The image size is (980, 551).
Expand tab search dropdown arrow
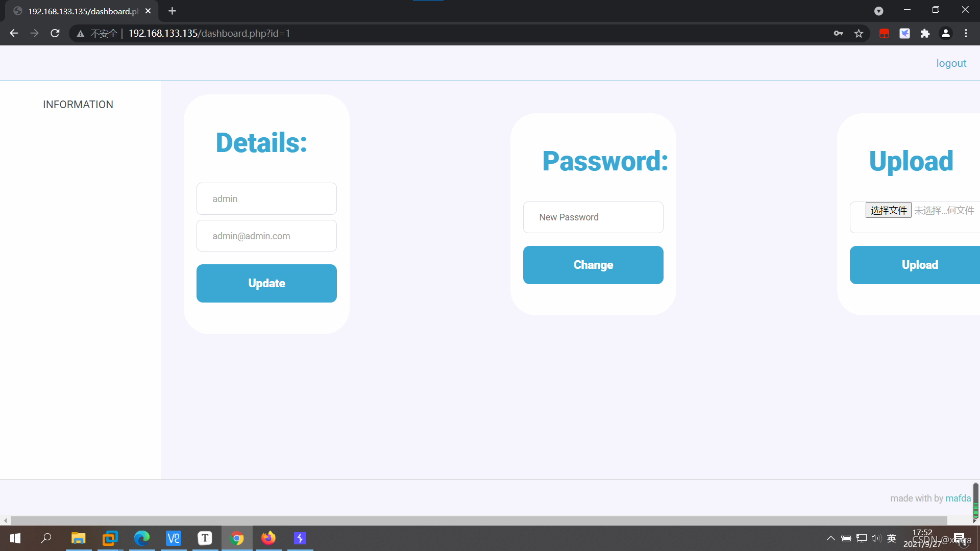[x=878, y=11]
